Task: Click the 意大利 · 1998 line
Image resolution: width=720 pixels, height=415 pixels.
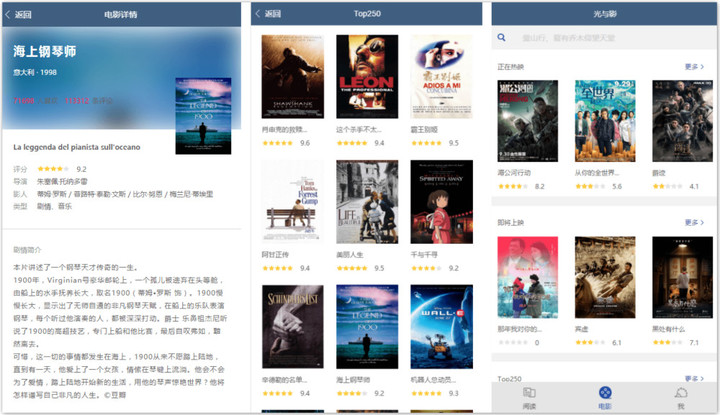Action: click(x=35, y=72)
